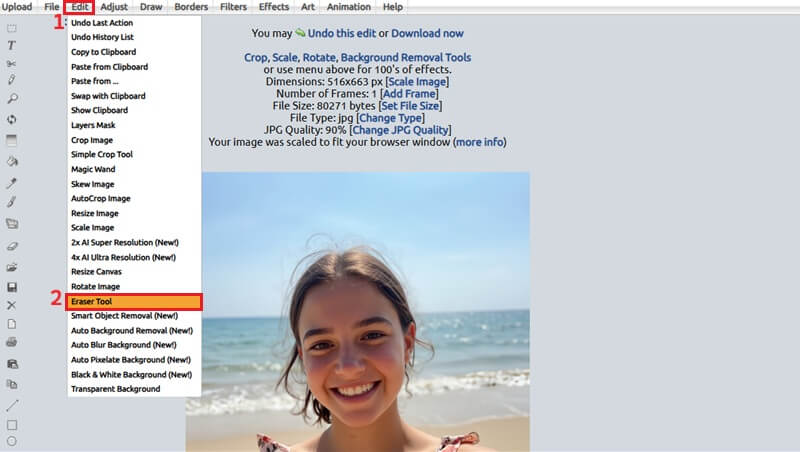The height and width of the screenshot is (452, 800).
Task: Select the circle shape tool icon
Action: pyautogui.click(x=12, y=441)
